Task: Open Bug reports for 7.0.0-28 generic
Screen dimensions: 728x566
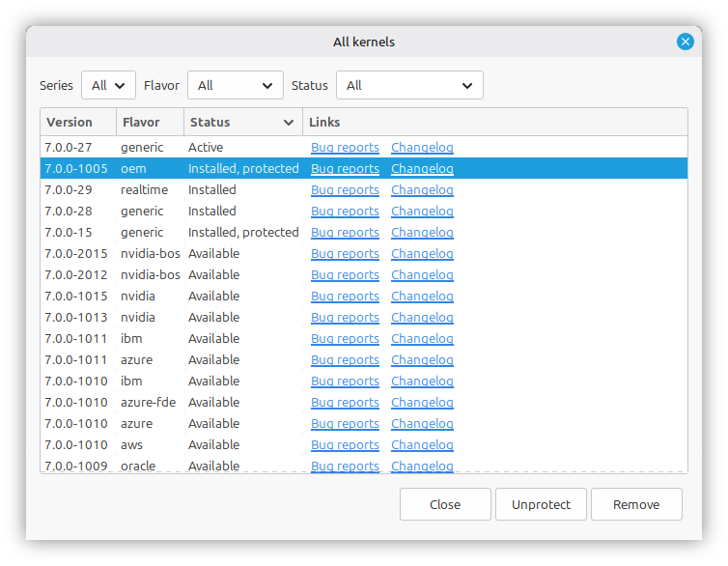Action: (345, 212)
